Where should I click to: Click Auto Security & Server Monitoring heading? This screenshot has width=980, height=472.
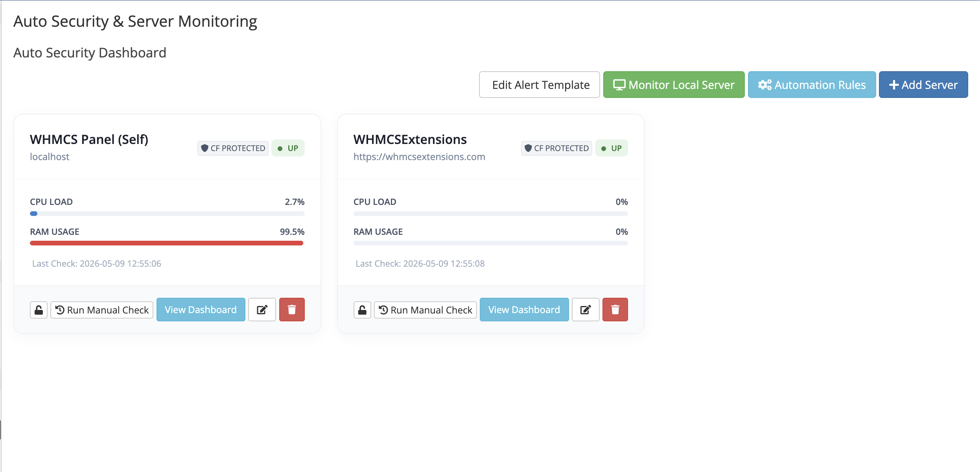135,21
